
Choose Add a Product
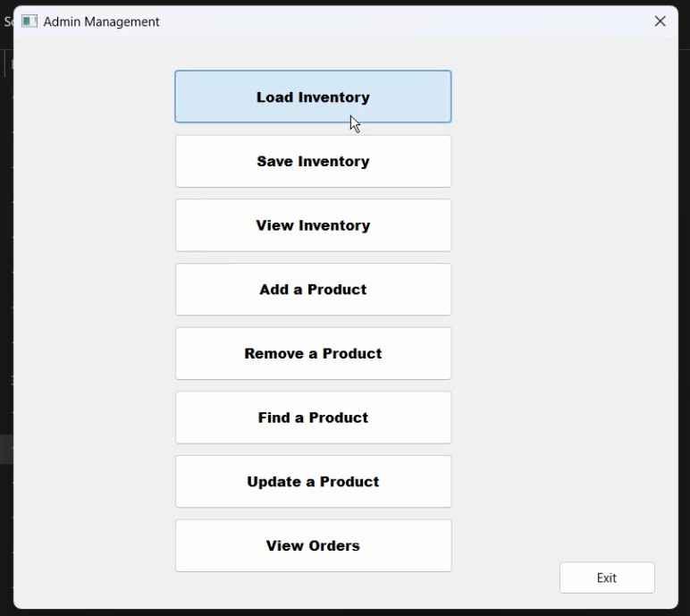(x=313, y=290)
